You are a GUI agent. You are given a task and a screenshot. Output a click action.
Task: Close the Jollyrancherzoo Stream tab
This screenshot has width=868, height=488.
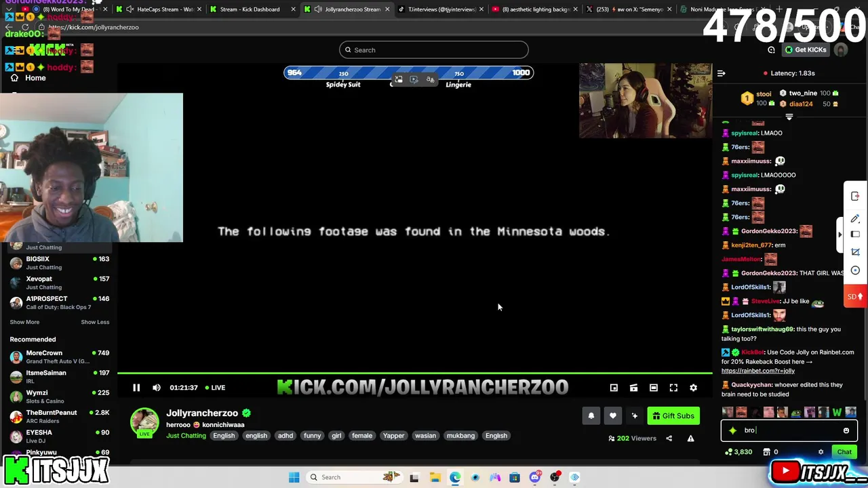(387, 9)
